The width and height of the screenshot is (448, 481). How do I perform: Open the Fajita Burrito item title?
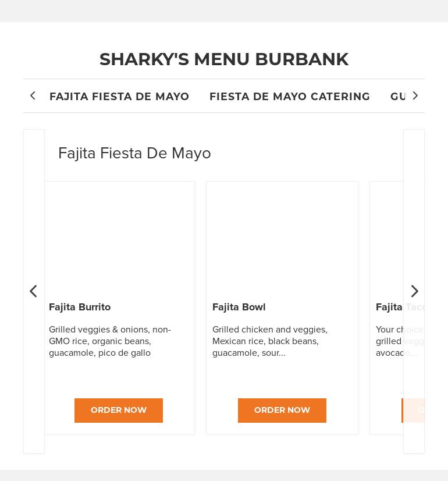(x=80, y=307)
